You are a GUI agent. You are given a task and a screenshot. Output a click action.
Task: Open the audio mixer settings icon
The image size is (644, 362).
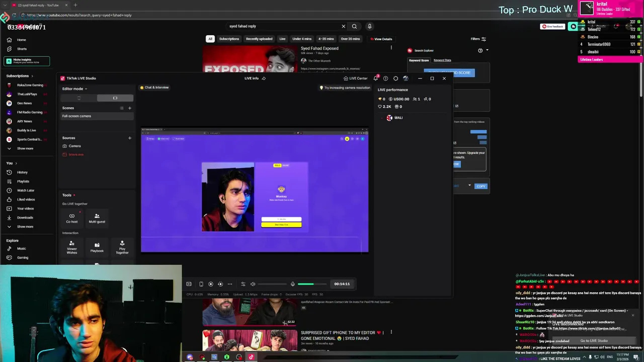243,284
